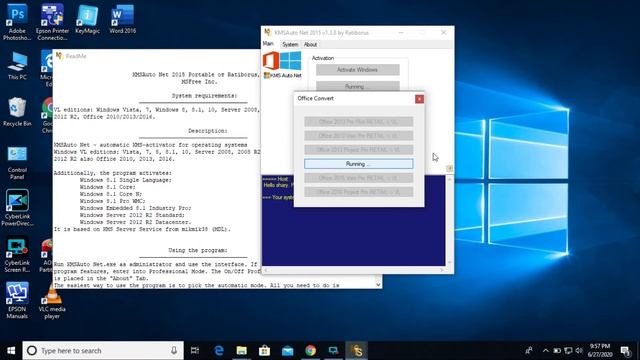Open the Mail app from the taskbar

287,350
